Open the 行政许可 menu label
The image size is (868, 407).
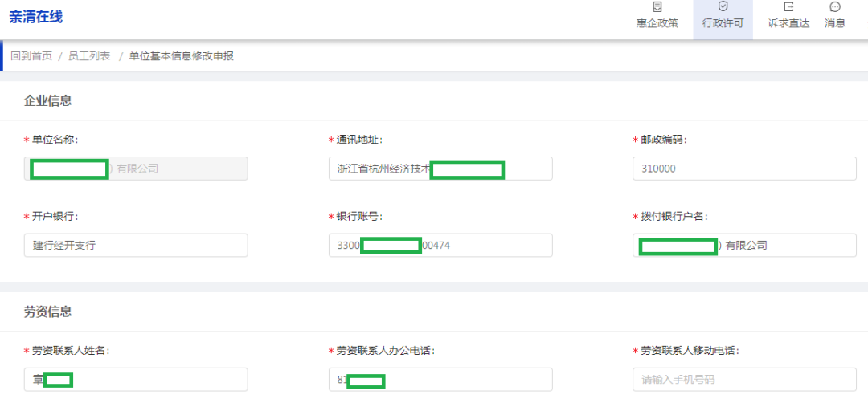pyautogui.click(x=723, y=23)
